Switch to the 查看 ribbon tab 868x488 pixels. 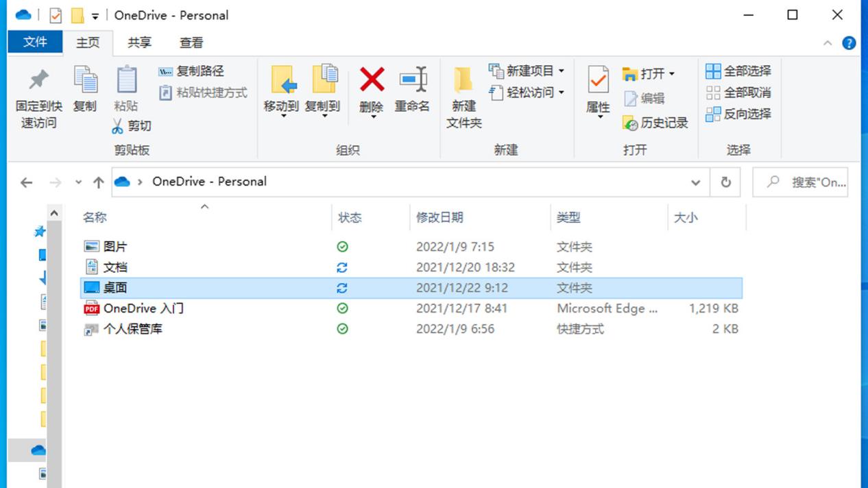tap(191, 42)
